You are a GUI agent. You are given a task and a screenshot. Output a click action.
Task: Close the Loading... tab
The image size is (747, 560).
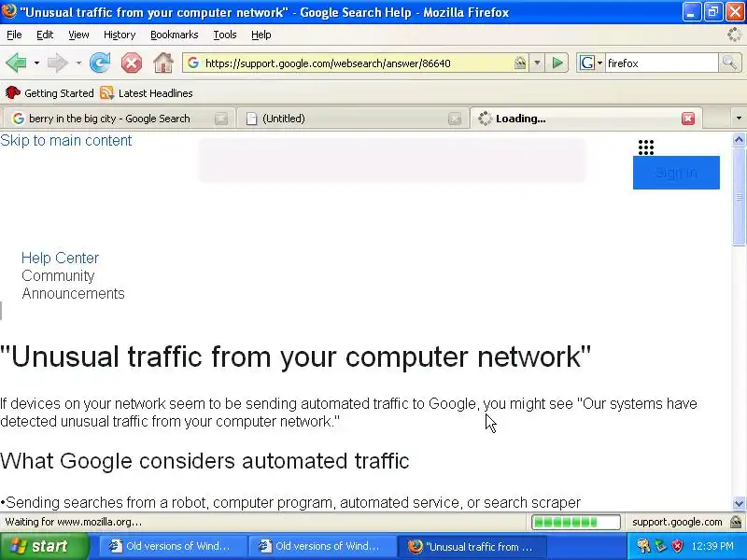[x=688, y=119]
